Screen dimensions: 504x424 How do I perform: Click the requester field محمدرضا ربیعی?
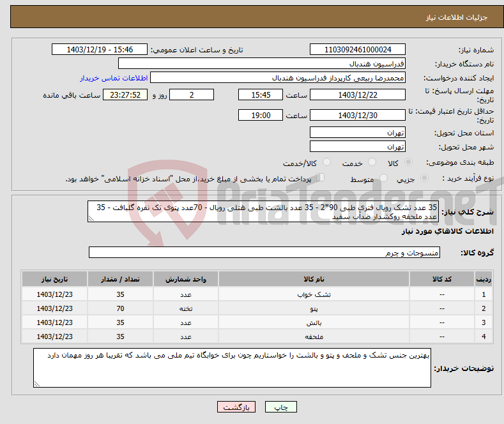(x=278, y=78)
